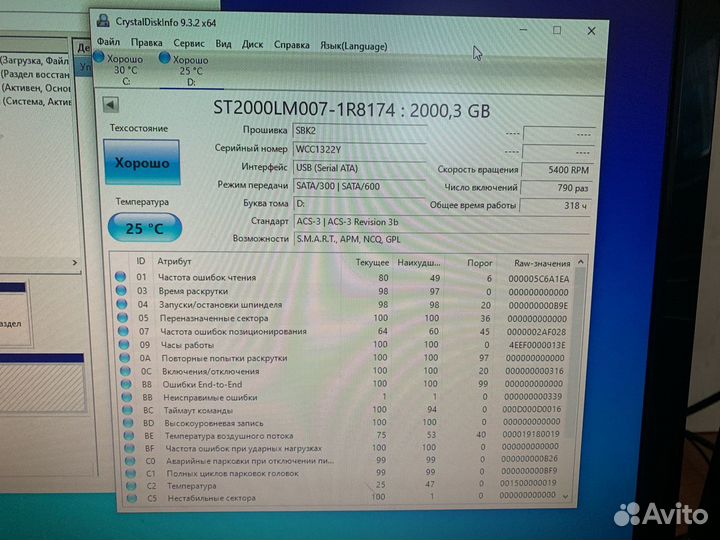Select the Частота ошибок чтения row
The height and width of the screenshot is (540, 720).
[343, 278]
